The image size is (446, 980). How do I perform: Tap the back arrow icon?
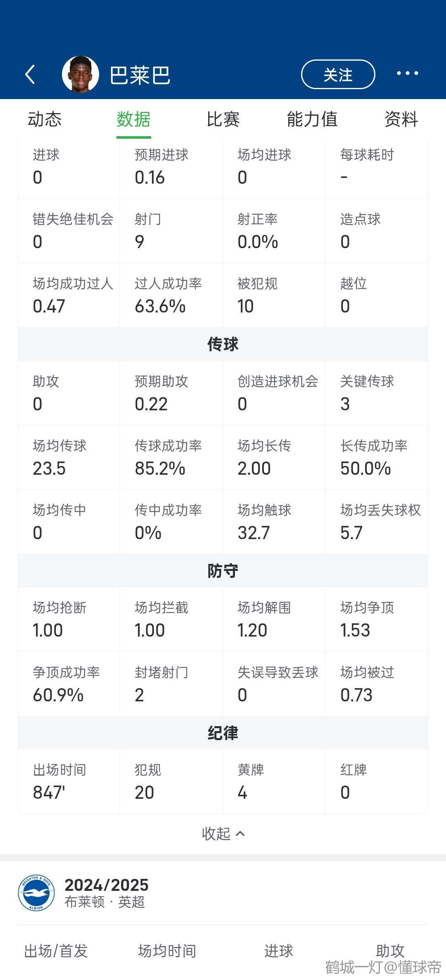point(30,74)
